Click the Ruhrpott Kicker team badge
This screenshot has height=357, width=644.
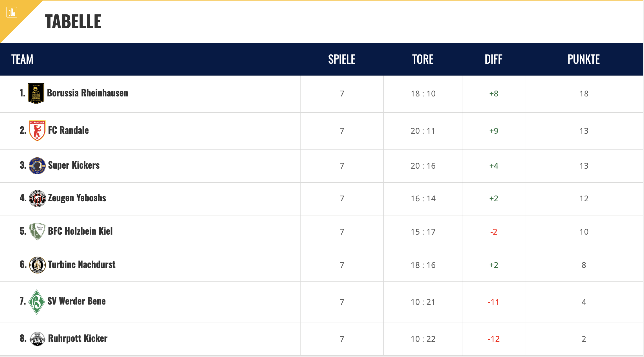(37, 339)
